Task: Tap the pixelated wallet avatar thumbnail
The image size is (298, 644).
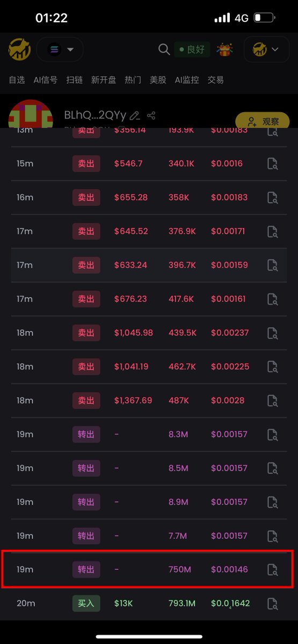Action: [31, 114]
